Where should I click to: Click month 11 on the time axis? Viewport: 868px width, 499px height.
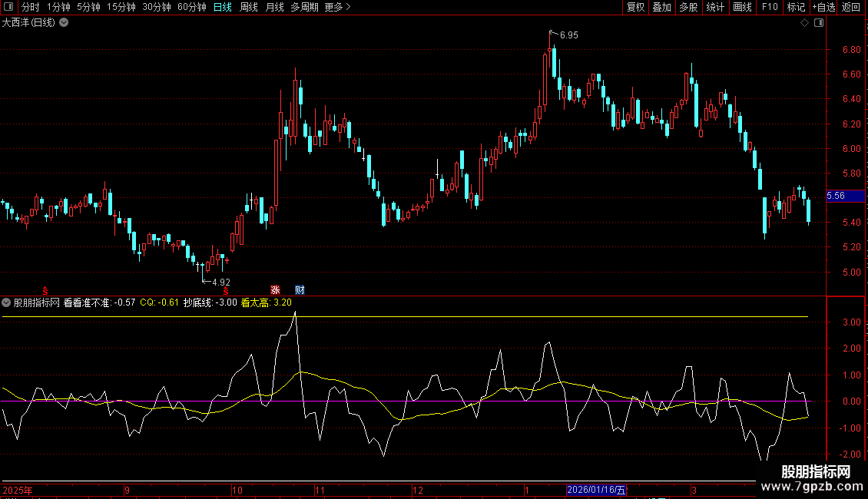point(320,490)
